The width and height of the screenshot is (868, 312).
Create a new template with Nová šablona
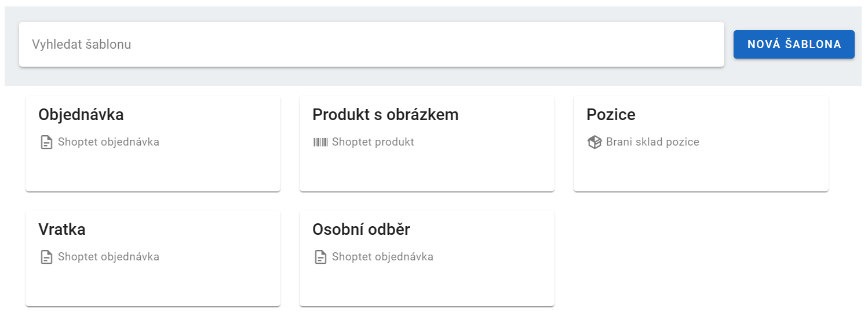(794, 45)
